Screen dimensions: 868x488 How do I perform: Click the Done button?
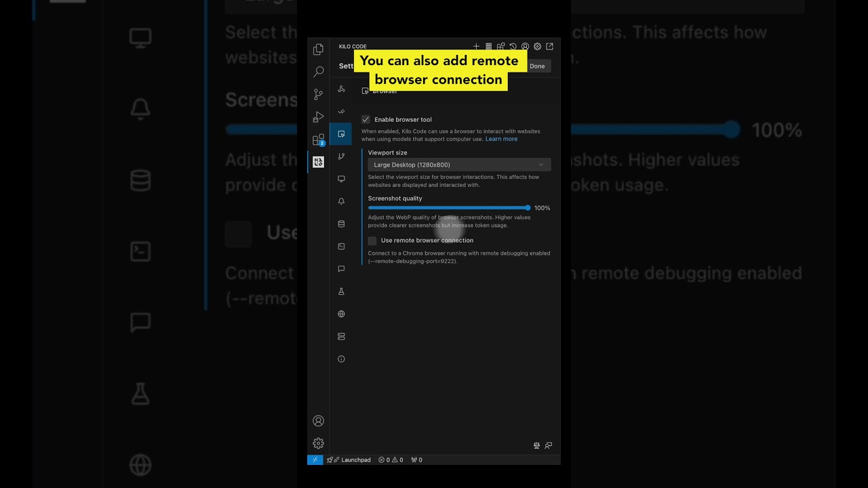tap(537, 66)
